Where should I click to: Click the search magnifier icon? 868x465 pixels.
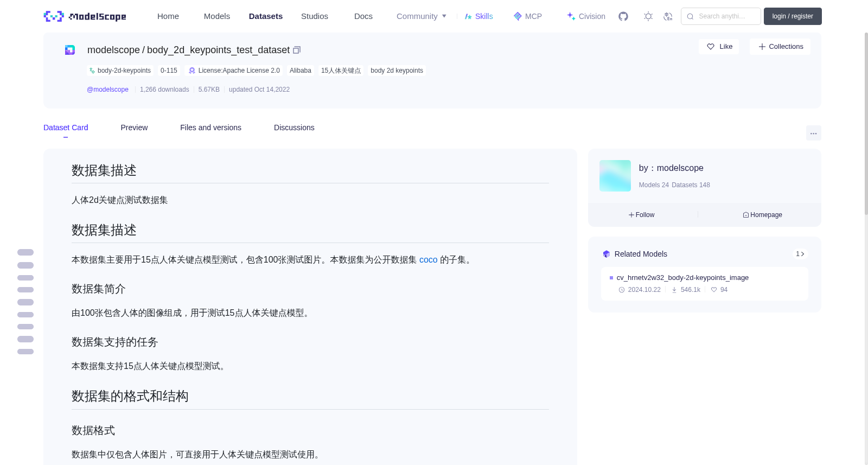pyautogui.click(x=690, y=16)
